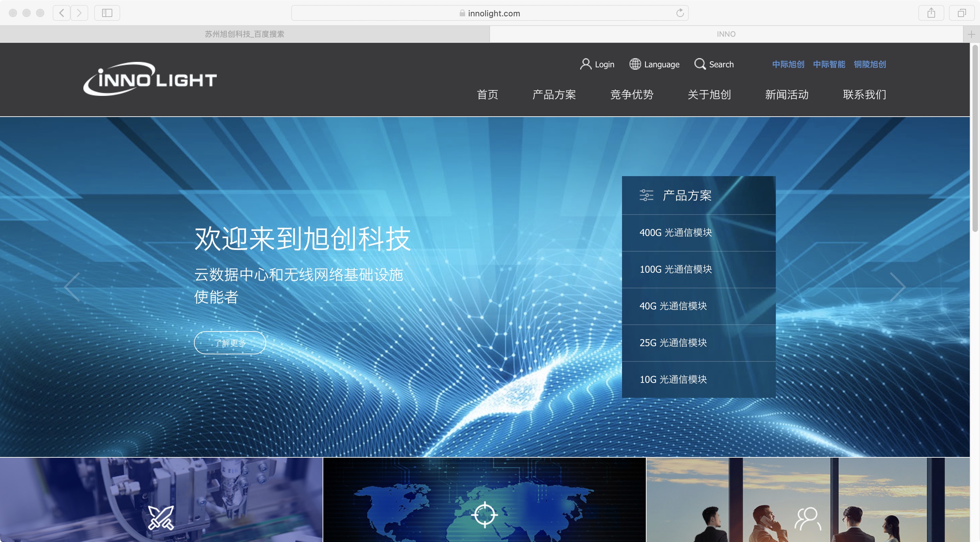The image size is (980, 542).
Task: Open the factory machinery thumbnail
Action: tap(161, 500)
